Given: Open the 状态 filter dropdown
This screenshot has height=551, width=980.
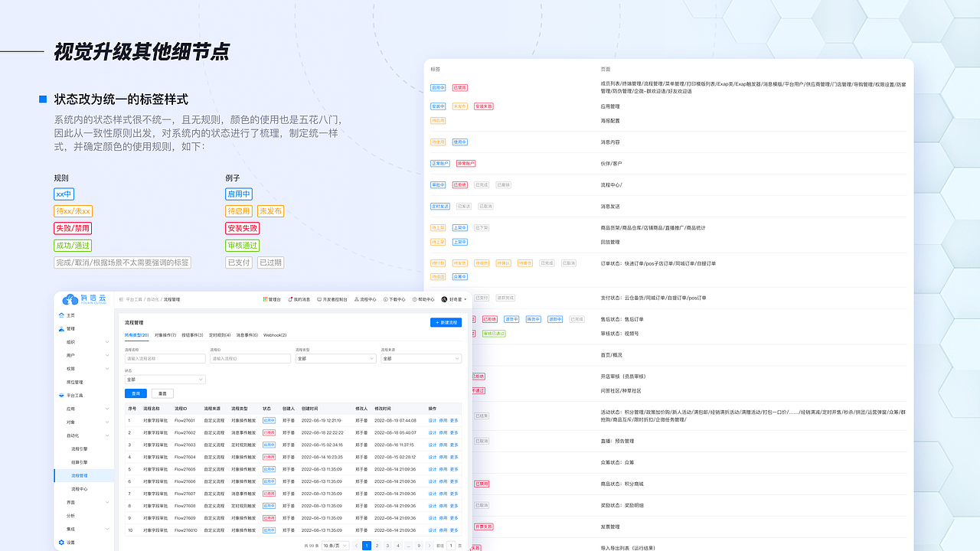Looking at the screenshot, I should click(165, 379).
